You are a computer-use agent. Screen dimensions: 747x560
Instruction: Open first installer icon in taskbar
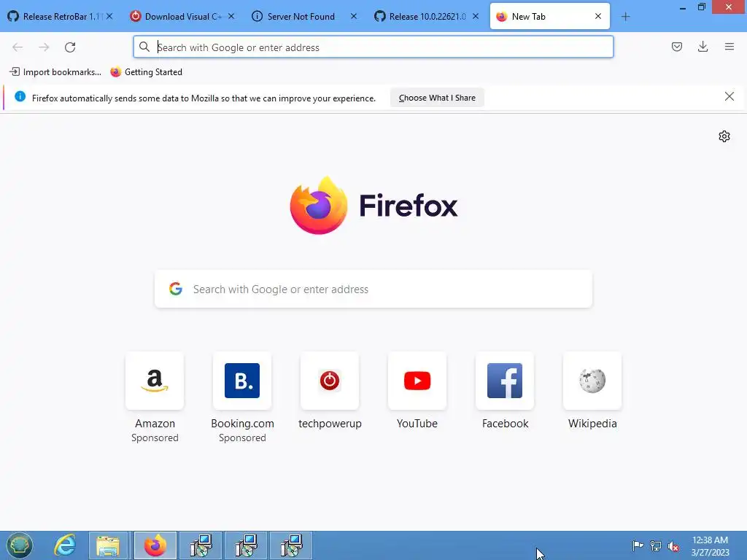coord(201,545)
